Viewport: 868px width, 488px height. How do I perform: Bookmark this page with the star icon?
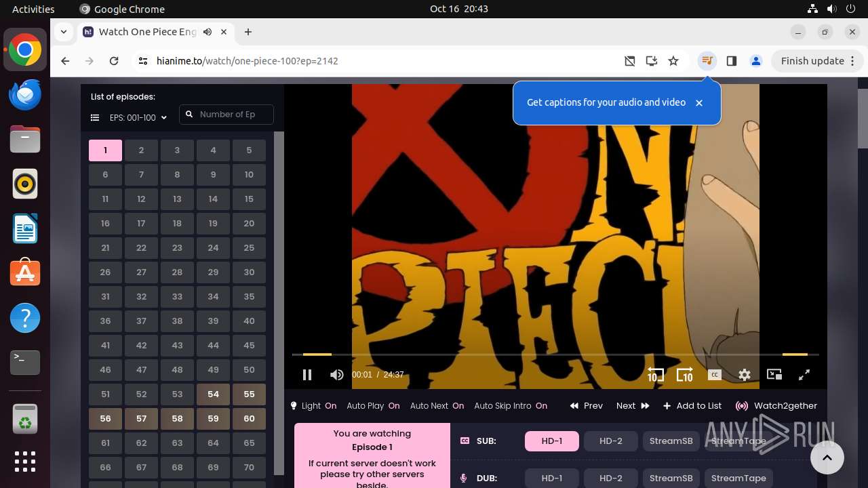[x=673, y=61]
